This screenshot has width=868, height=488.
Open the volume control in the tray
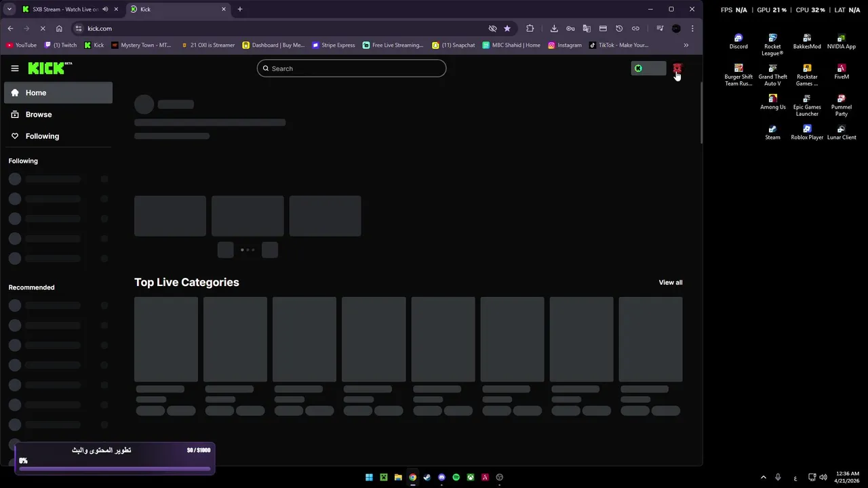pos(823,477)
